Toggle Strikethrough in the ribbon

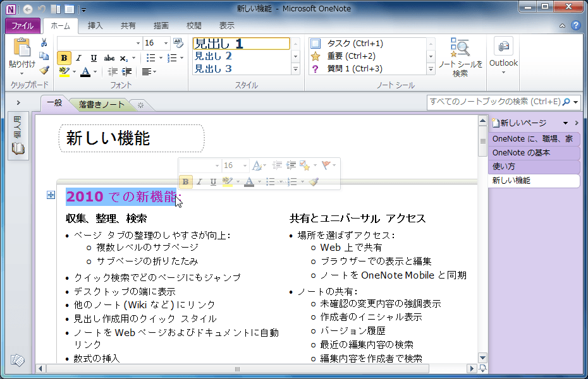[x=109, y=58]
